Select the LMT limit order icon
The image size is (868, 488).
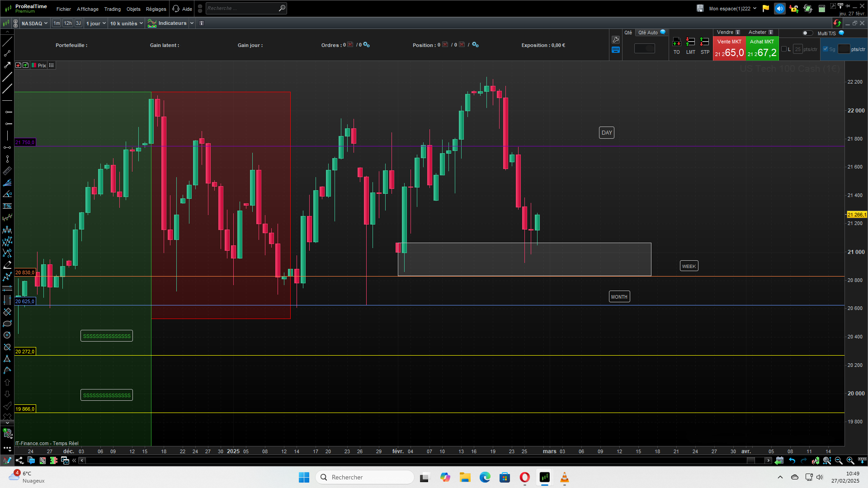[x=690, y=42]
